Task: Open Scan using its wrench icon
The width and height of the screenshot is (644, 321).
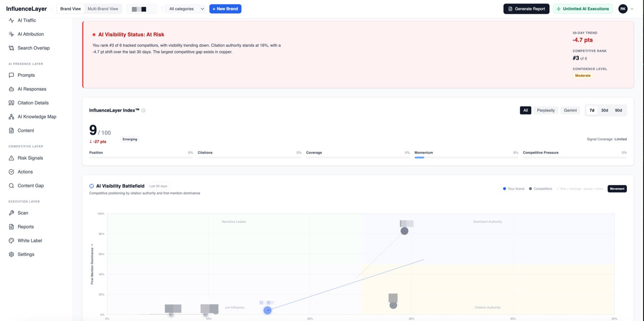Action: 11,213
